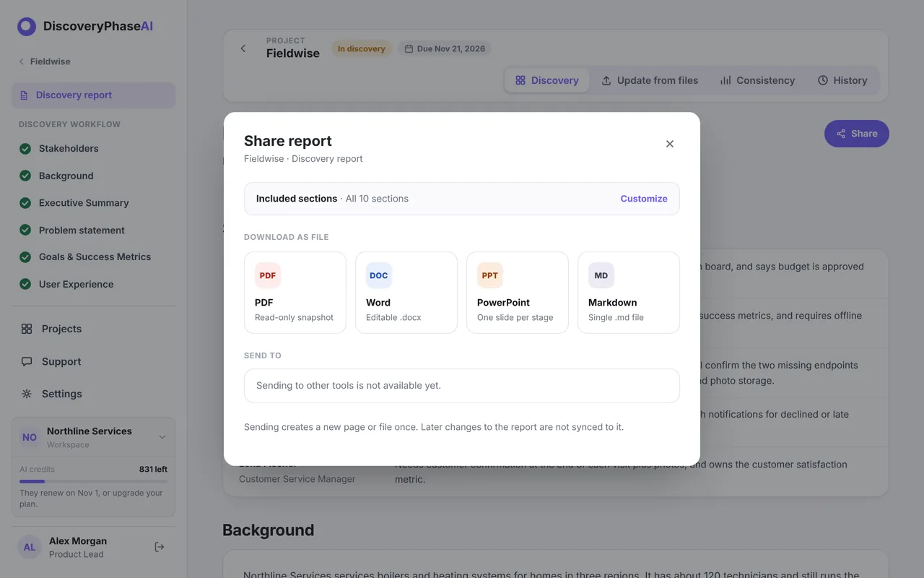Click the Stakeholders green check icon
The width and height of the screenshot is (924, 578).
(25, 149)
